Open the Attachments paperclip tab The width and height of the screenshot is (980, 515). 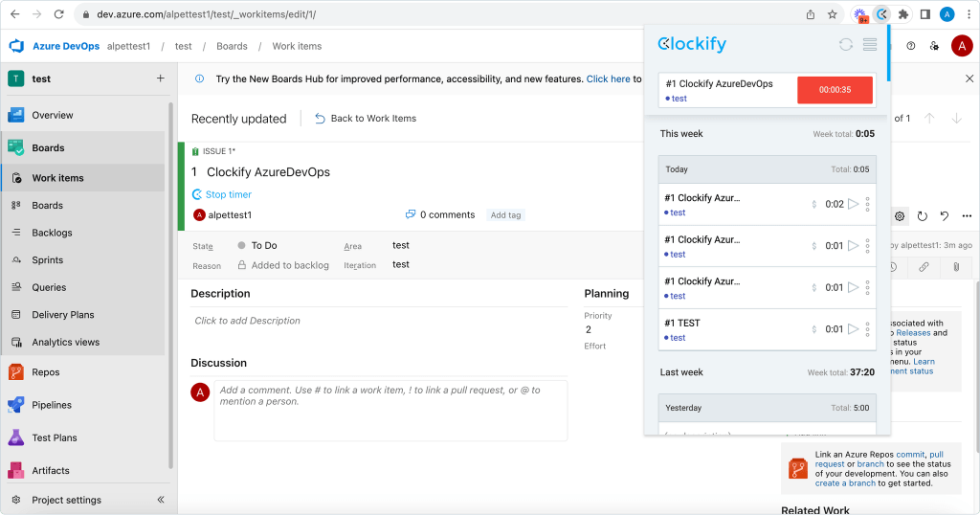coord(956,267)
